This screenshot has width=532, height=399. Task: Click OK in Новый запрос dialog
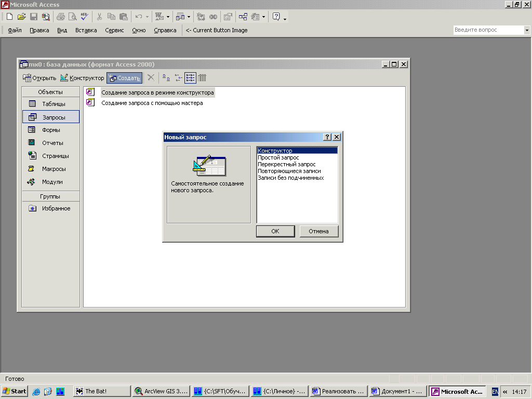[x=275, y=231]
